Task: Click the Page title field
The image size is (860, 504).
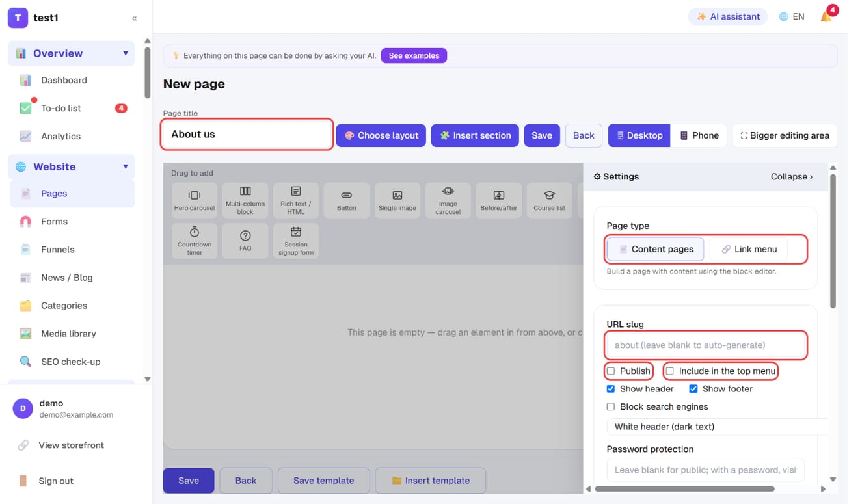Action: click(x=247, y=135)
